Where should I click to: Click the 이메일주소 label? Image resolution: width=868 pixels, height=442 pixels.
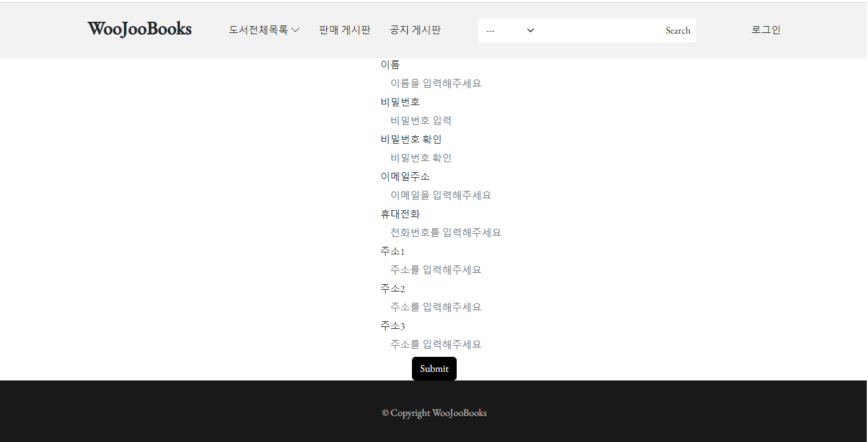click(405, 177)
